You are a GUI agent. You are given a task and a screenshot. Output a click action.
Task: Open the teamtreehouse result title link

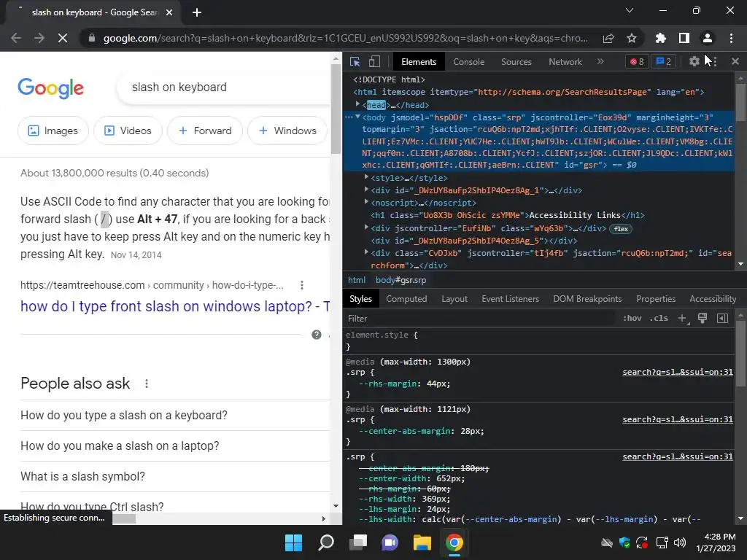click(175, 306)
